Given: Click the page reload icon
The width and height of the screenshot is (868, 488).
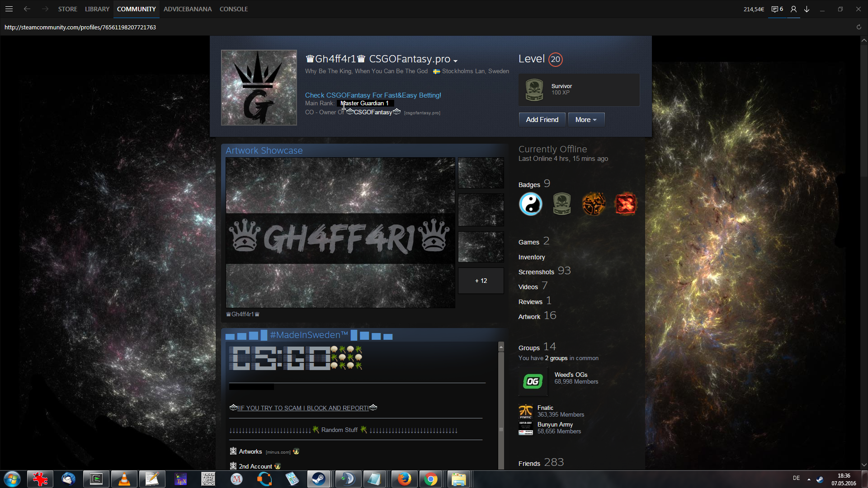Looking at the screenshot, I should click(x=859, y=27).
